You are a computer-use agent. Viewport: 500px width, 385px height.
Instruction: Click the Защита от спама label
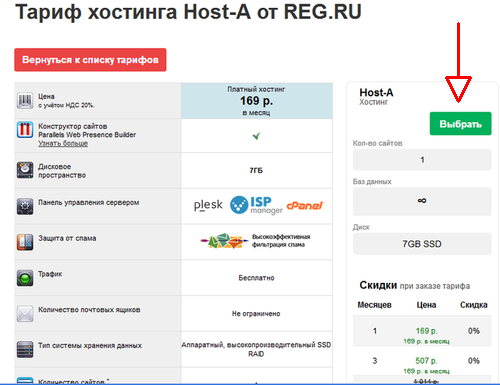click(x=67, y=238)
